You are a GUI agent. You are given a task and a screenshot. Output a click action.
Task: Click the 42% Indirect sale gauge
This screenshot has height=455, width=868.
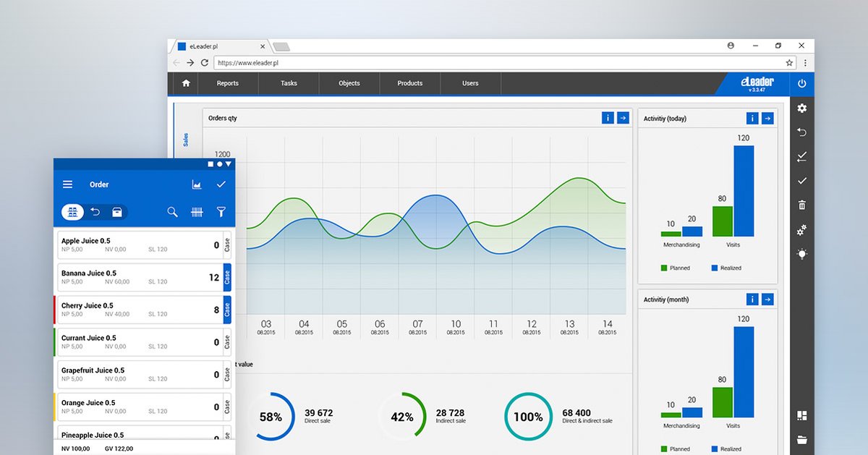[x=401, y=417]
